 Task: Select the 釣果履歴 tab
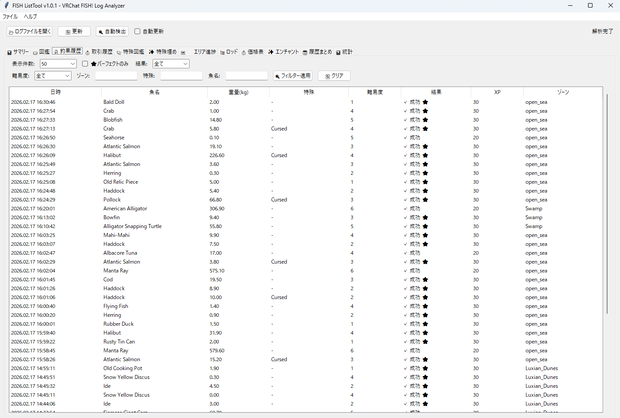(68, 51)
